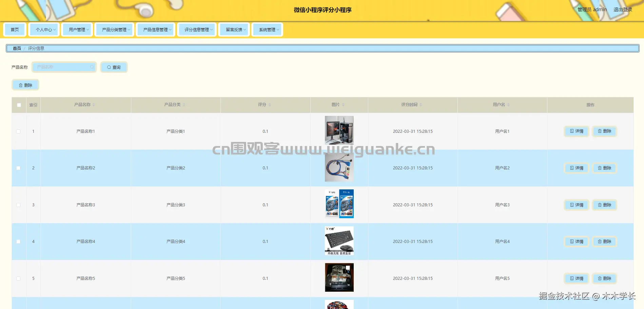644x309 pixels.
Task: Click 评分信息 in the breadcrumb
Action: pos(36,48)
